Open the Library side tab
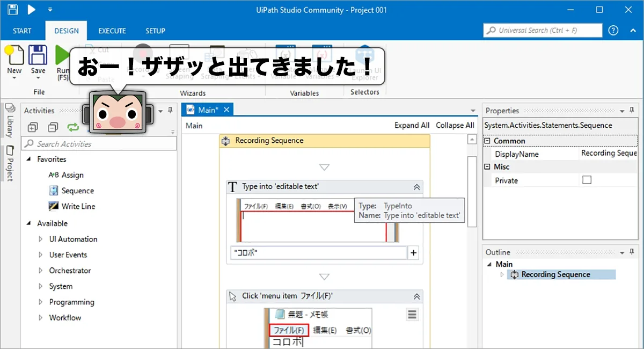Viewport: 644px width, 349px height. point(10,121)
